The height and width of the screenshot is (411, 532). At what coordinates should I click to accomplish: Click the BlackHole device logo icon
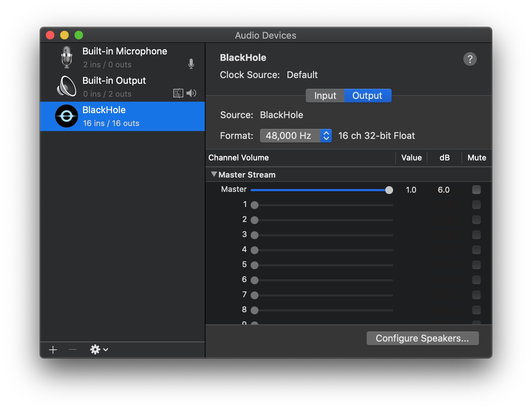[67, 116]
